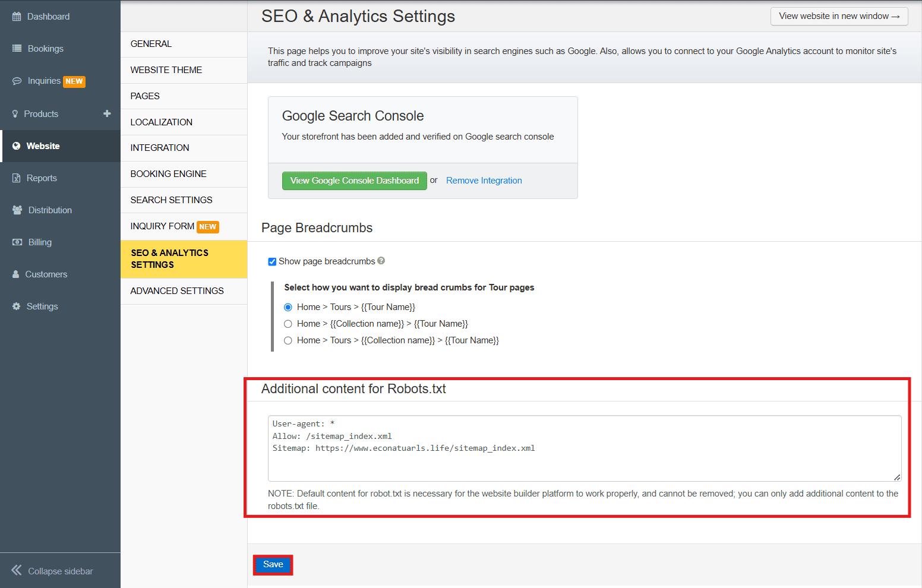
Task: Expand Products with the plus icon
Action: click(x=107, y=113)
